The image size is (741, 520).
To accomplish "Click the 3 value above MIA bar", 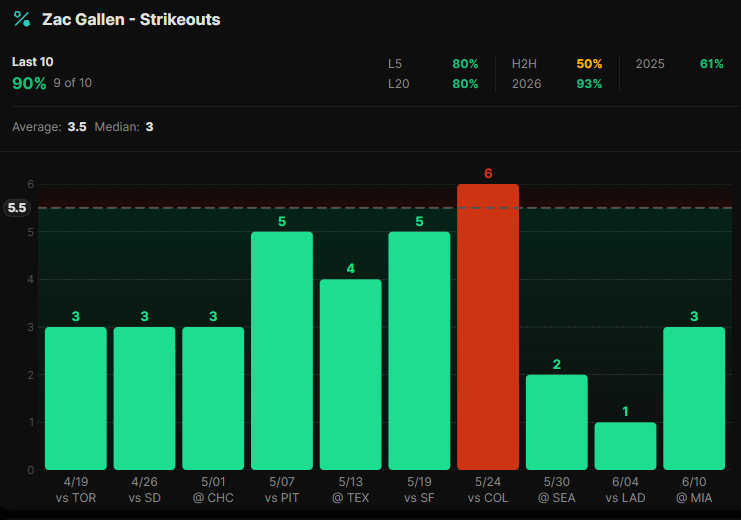I will click(694, 316).
